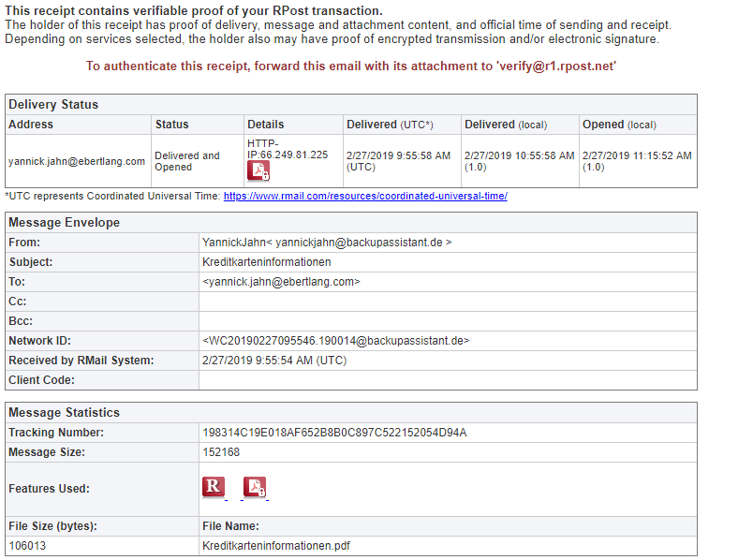Click the Message Size value 152168

(x=221, y=452)
